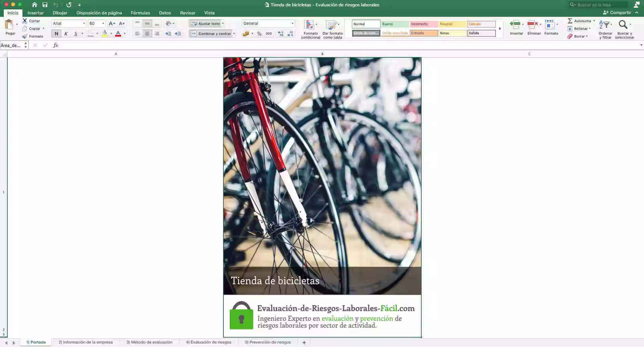Switch to the Fórmulas ribbon tab
The image size is (644, 347).
140,13
